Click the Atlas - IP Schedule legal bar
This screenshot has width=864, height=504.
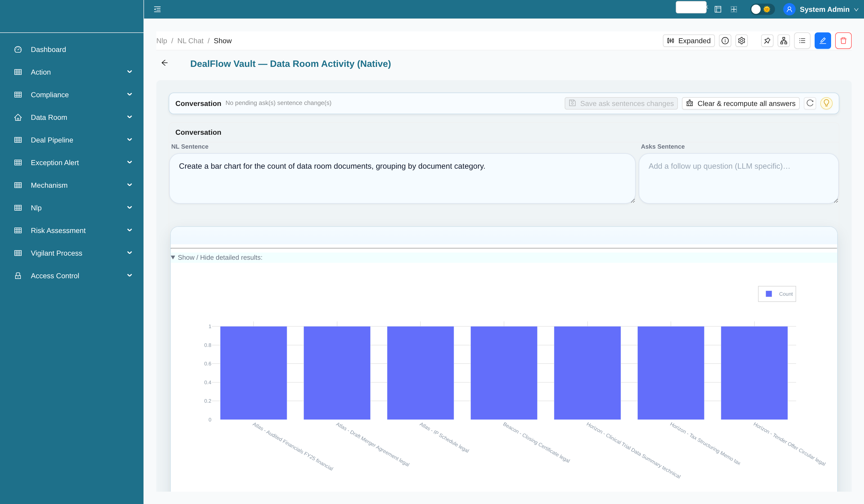420,373
